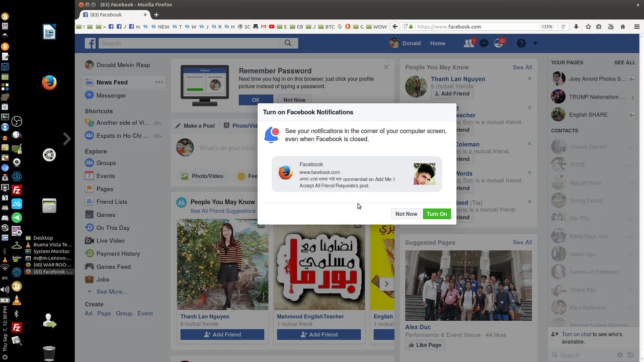This screenshot has width=644, height=362.
Task: Open account dropdown arrow in header
Action: pos(535,43)
